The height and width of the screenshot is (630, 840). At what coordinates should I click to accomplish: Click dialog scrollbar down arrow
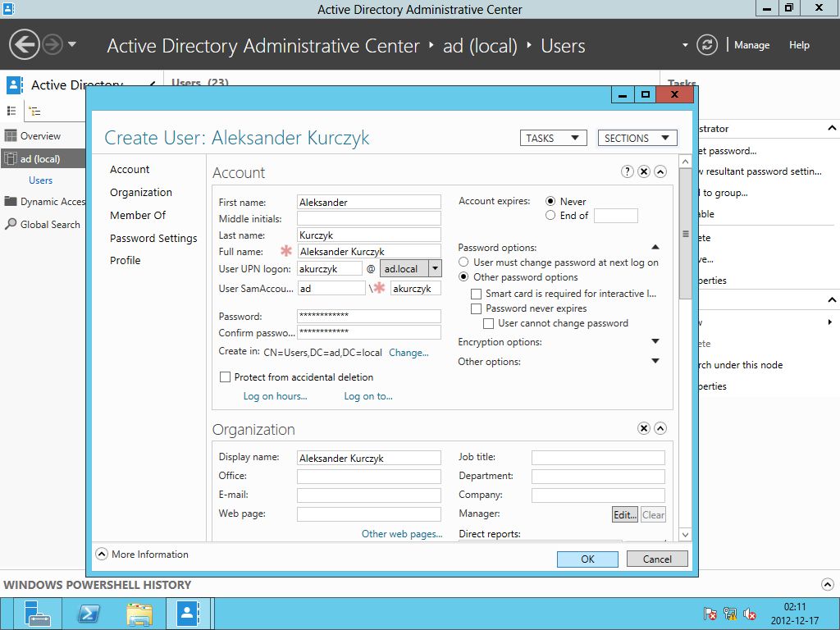point(685,534)
